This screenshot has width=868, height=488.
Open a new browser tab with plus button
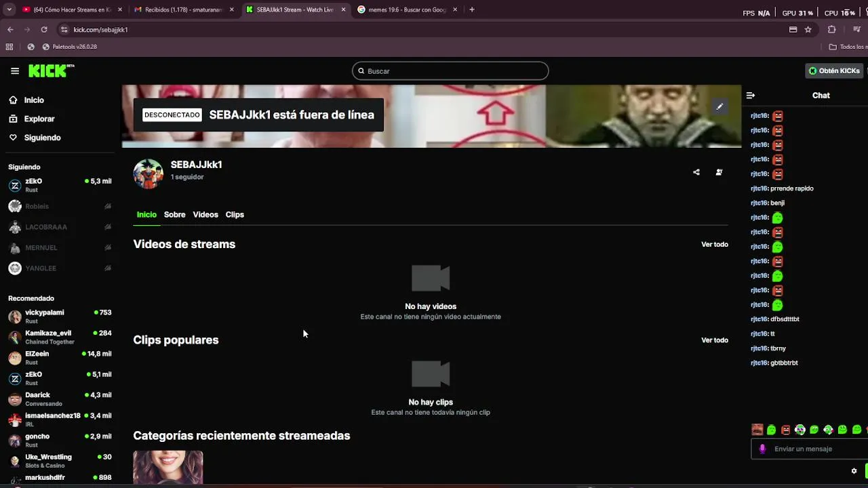(472, 9)
